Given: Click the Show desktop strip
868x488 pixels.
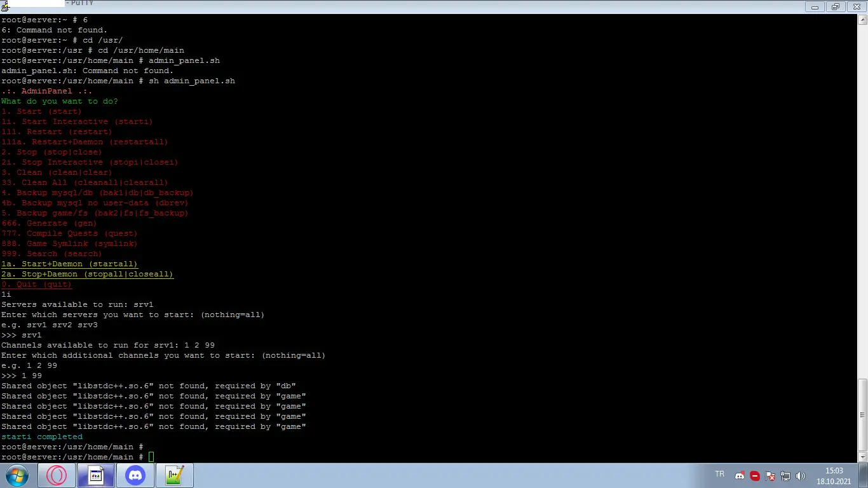Looking at the screenshot, I should tap(863, 475).
